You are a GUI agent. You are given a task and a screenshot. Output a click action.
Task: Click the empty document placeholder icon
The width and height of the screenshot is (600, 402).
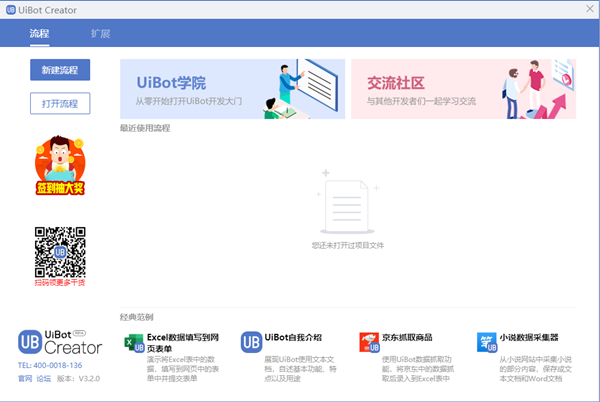[x=347, y=202]
